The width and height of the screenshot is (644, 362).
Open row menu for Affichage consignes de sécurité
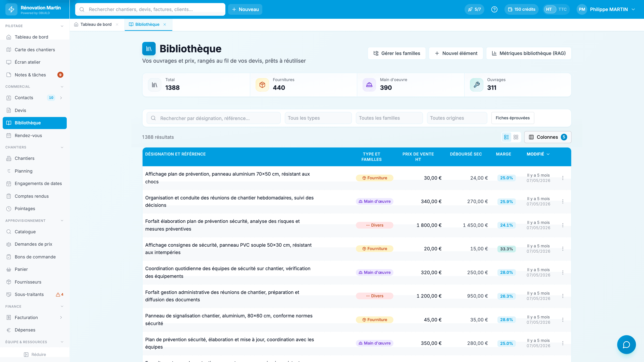click(x=563, y=249)
